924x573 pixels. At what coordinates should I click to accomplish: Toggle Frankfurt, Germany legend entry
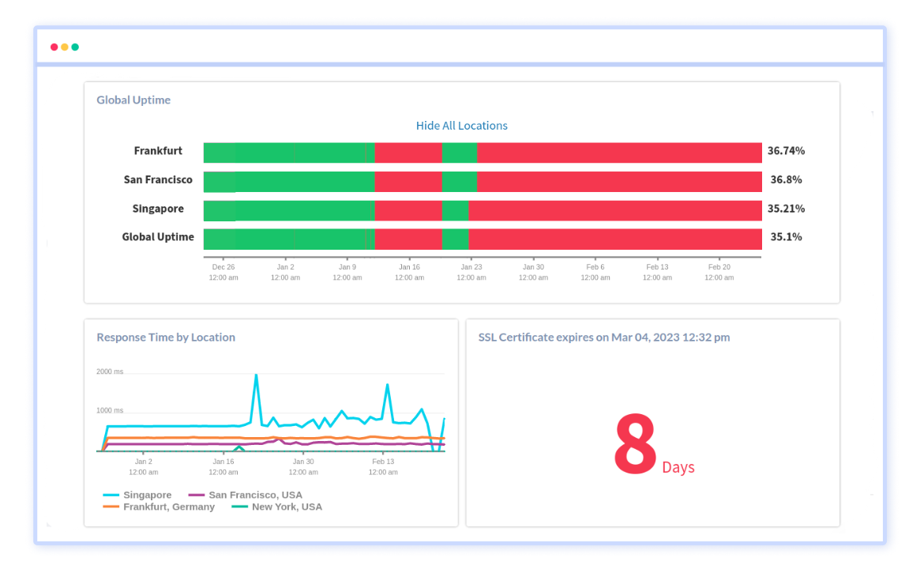[x=159, y=507]
